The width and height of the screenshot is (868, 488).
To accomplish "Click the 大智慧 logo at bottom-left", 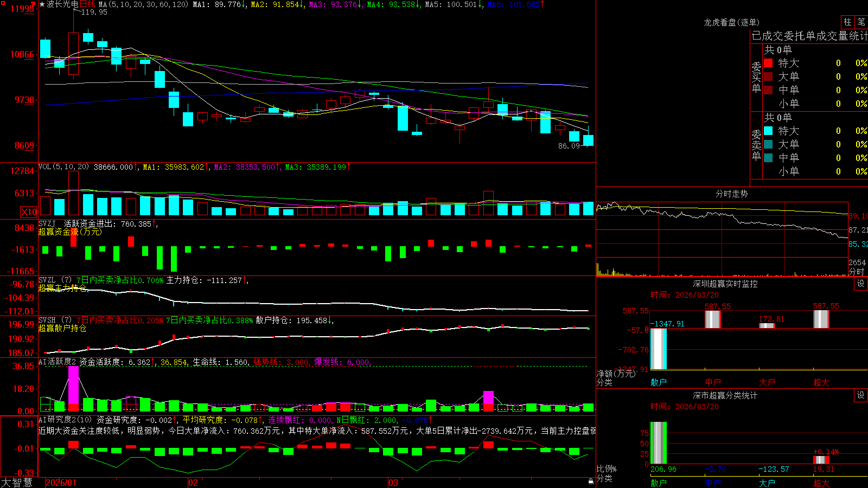I will point(17,483).
